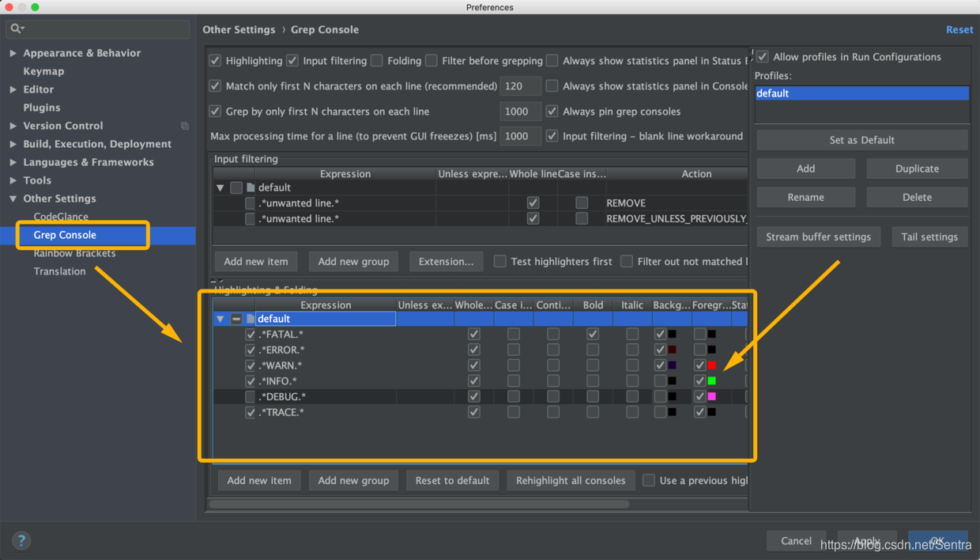Select Grep Console in sidebar

point(65,235)
